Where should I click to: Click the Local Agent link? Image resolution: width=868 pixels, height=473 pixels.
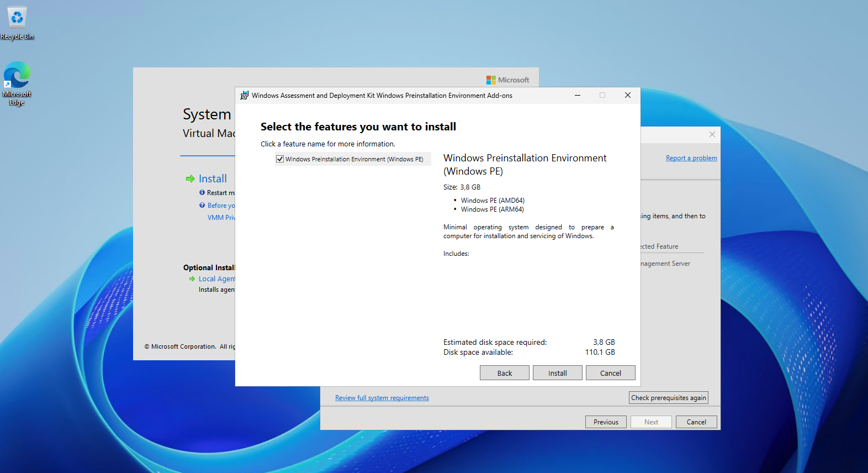(x=217, y=279)
